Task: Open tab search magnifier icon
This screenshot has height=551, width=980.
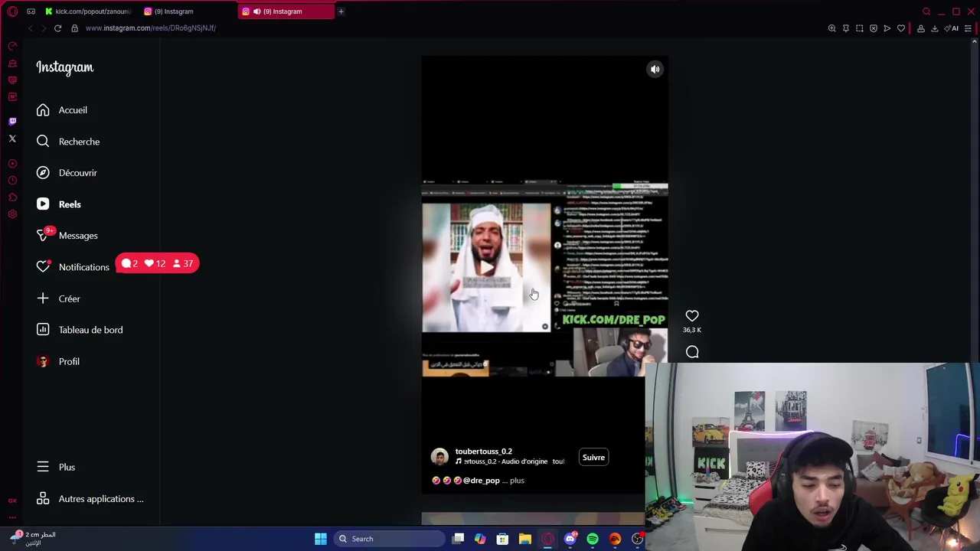Action: [926, 11]
